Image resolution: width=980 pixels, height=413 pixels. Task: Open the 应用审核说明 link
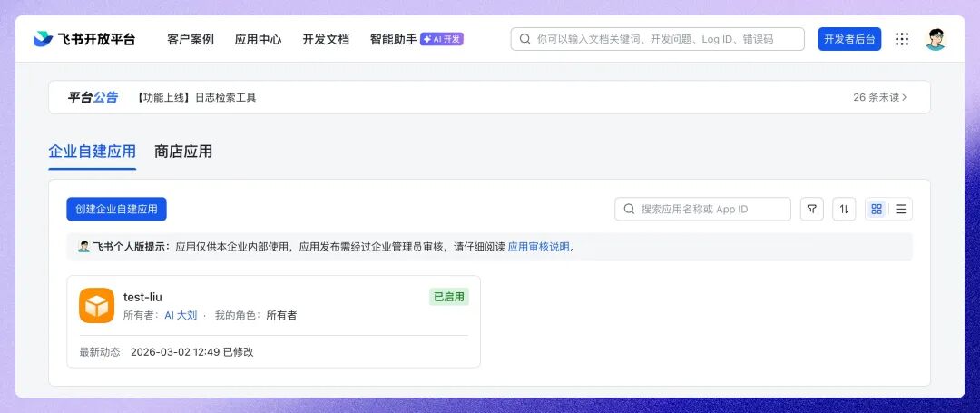pyautogui.click(x=538, y=247)
